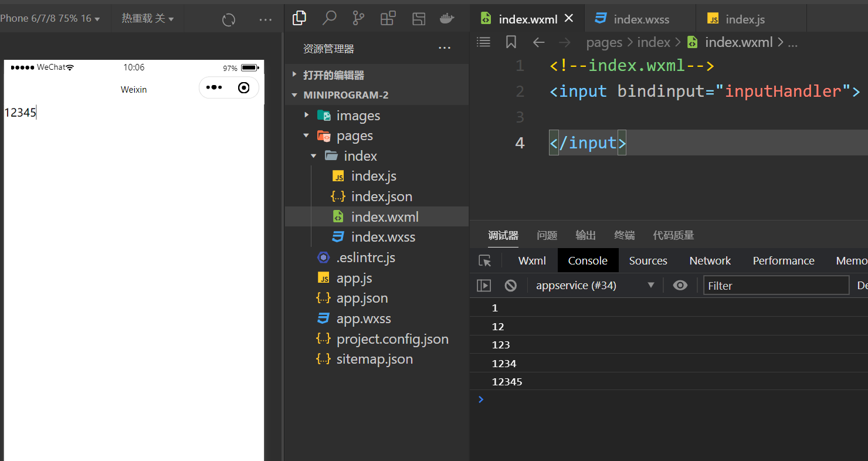Click the eye live expression icon
This screenshot has height=461, width=868.
(x=680, y=285)
